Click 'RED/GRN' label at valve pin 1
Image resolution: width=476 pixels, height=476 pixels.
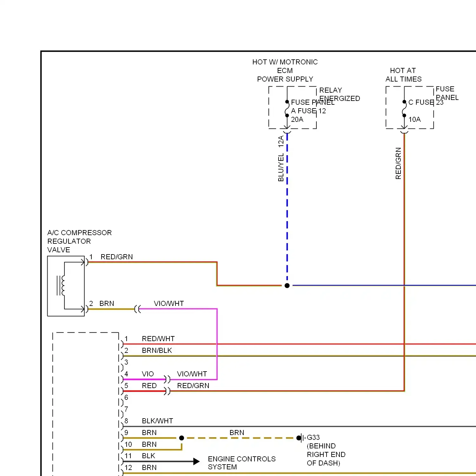(117, 257)
